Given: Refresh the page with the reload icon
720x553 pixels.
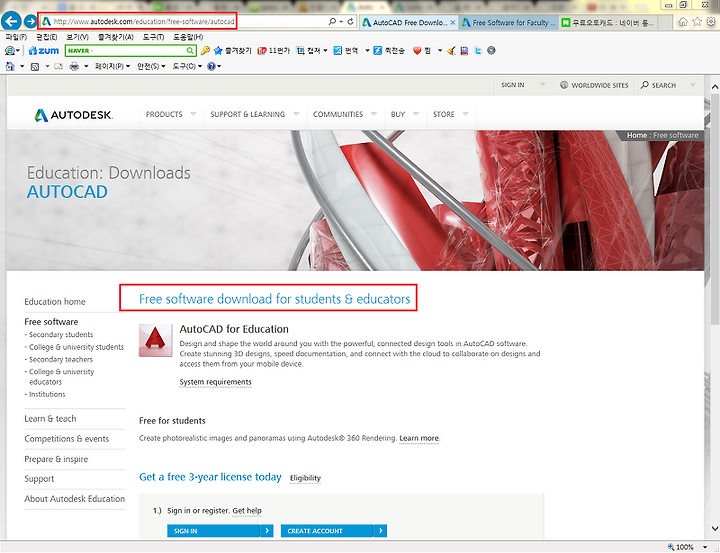Looking at the screenshot, I should point(350,22).
